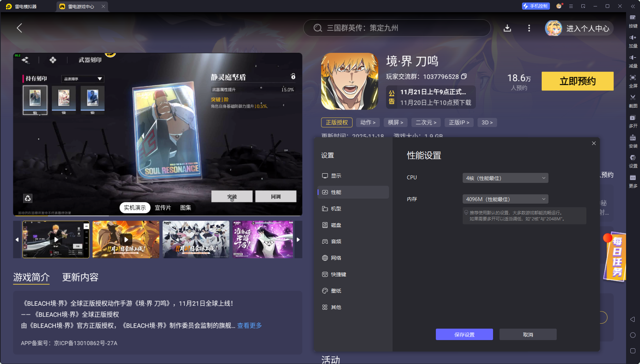Viewport: 640px width, 364px height.
Task: Increase volume with 加量 icon
Action: (x=633, y=40)
